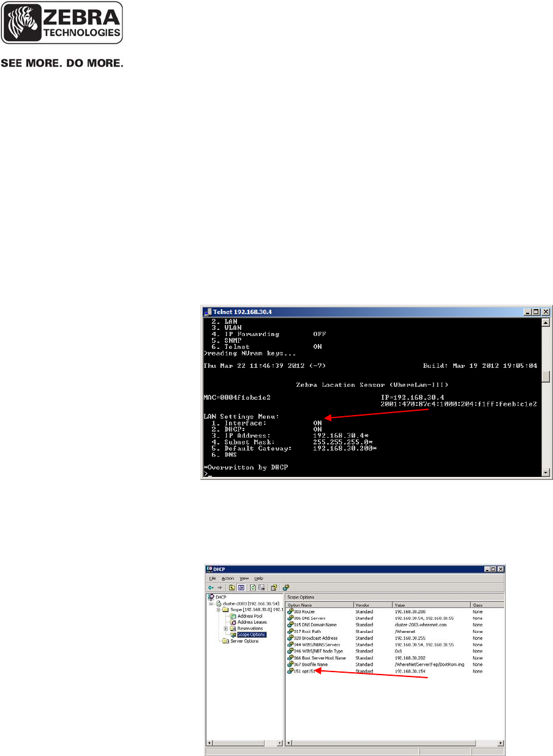The width and height of the screenshot is (553, 756).
Task: Open the View menu in DHCP
Action: [x=244, y=578]
